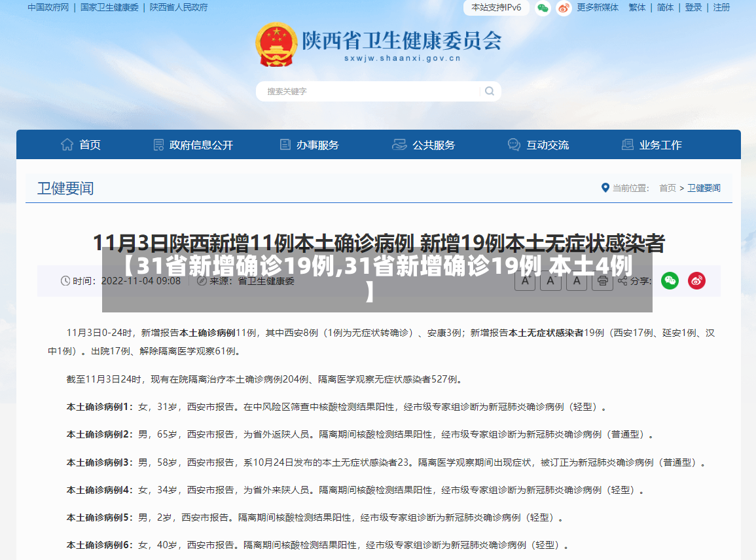Open the Weibo icon in top bar
Image resolution: width=756 pixels, height=560 pixels.
(x=564, y=9)
